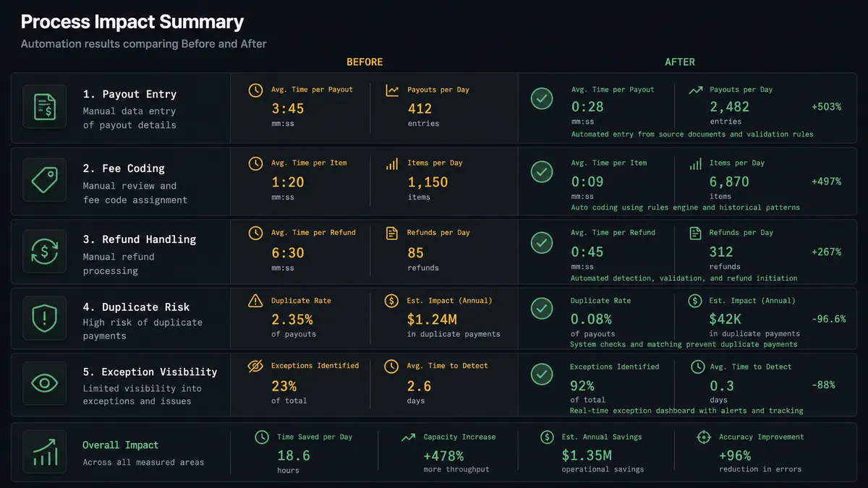Click green checkmark in Payout Entry After row
Screen dimensions: 868x488
click(542, 98)
